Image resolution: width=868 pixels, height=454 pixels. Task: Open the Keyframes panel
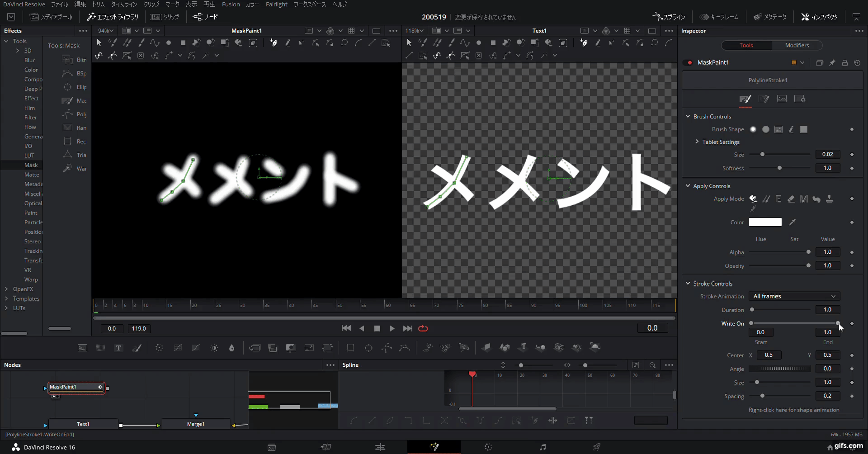pyautogui.click(x=720, y=17)
